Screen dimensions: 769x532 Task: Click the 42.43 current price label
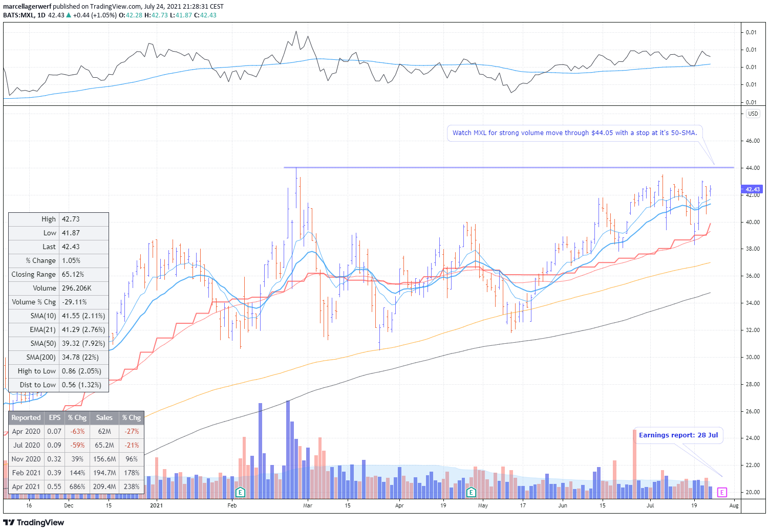tap(752, 189)
